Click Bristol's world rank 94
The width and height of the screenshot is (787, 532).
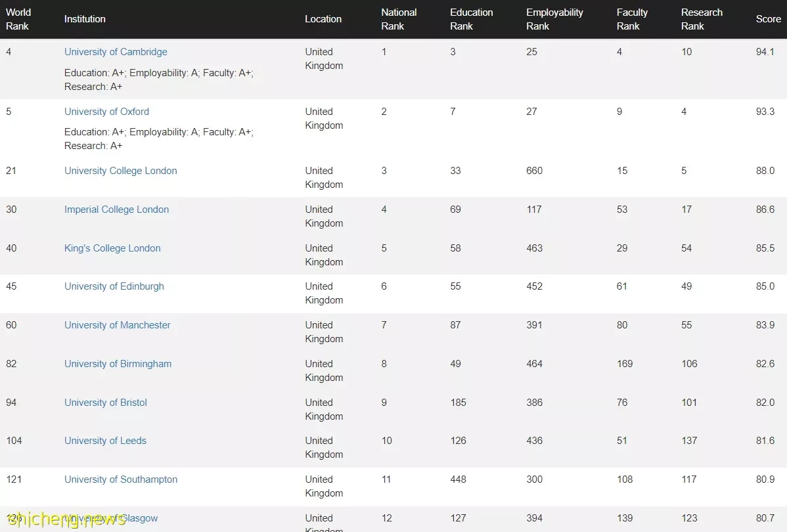11,402
